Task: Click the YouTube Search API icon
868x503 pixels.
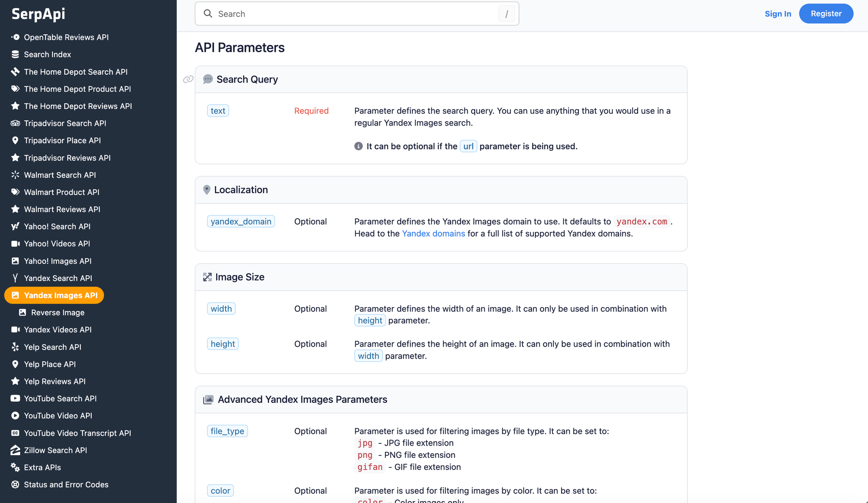Action: [15, 398]
